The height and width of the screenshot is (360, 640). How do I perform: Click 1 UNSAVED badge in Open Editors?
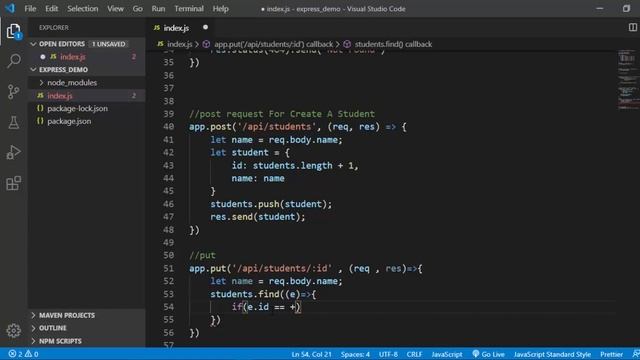tap(108, 44)
